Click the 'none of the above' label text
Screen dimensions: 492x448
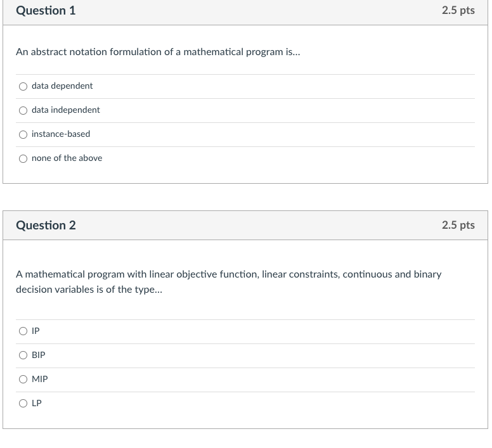click(67, 158)
